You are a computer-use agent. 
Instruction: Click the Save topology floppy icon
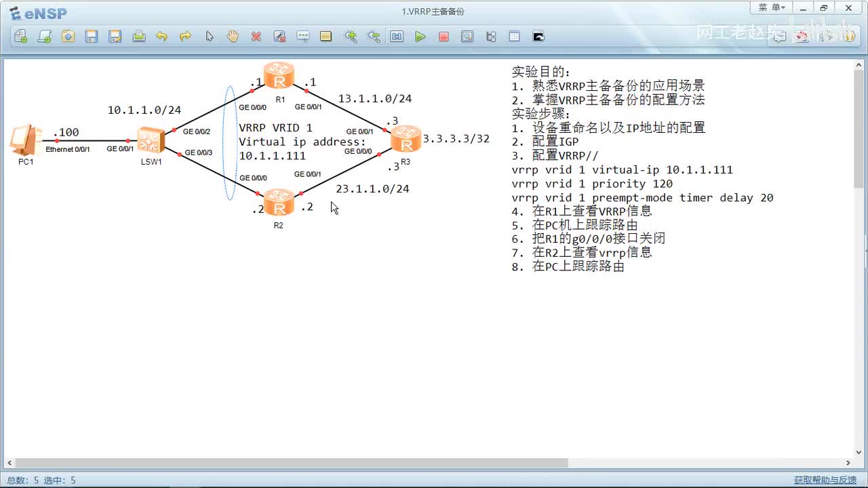coord(92,37)
